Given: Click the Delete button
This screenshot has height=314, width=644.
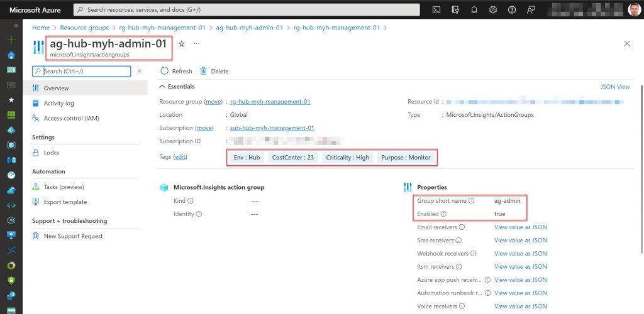Looking at the screenshot, I should [214, 71].
